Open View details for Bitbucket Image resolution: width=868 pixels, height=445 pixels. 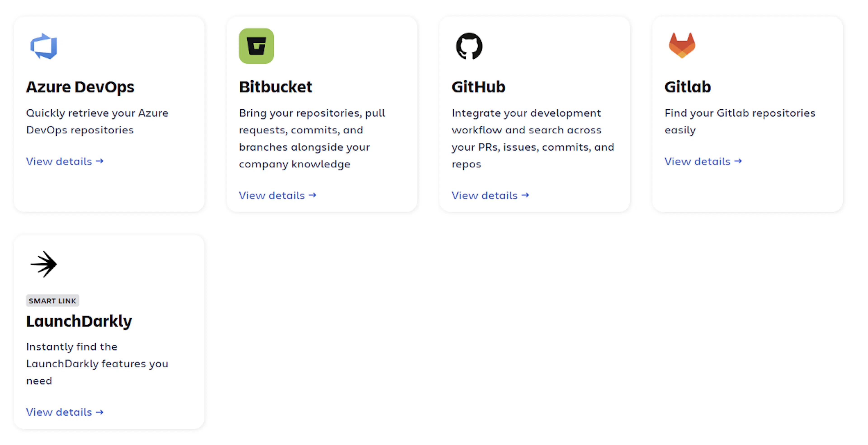pyautogui.click(x=278, y=195)
